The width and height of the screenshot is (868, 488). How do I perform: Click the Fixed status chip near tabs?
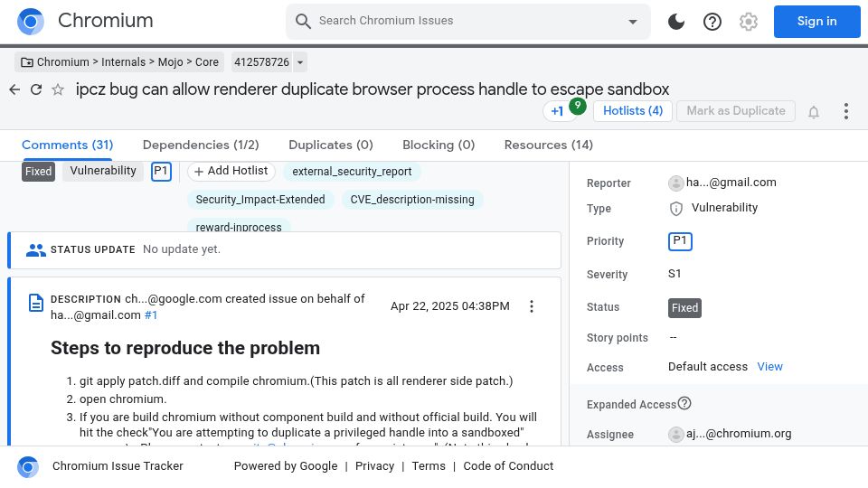39,172
